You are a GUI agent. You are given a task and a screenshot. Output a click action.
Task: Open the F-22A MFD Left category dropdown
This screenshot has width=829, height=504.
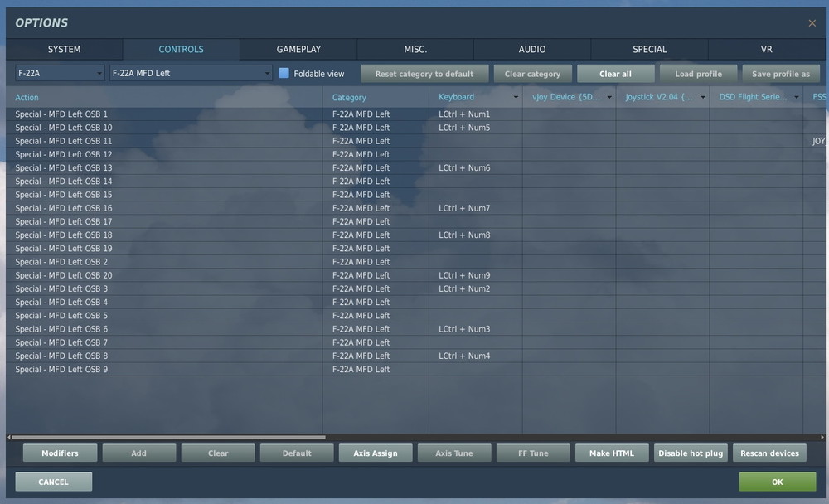(x=191, y=73)
